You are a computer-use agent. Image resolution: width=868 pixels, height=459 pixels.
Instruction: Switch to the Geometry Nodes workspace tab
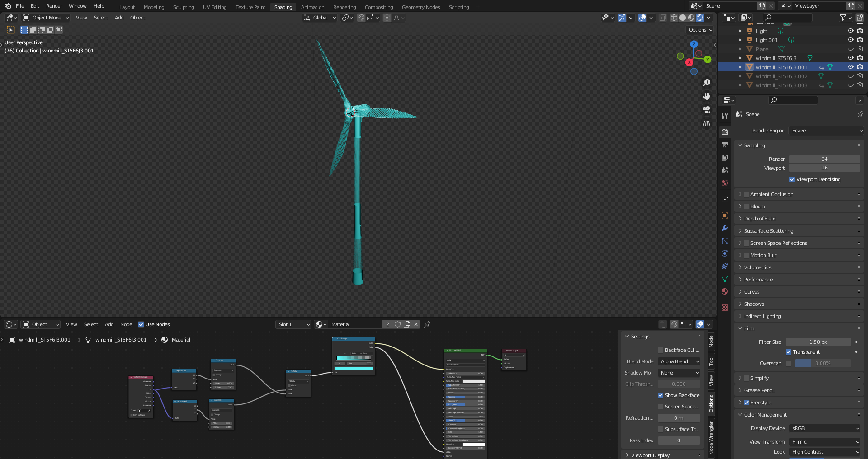(x=420, y=7)
